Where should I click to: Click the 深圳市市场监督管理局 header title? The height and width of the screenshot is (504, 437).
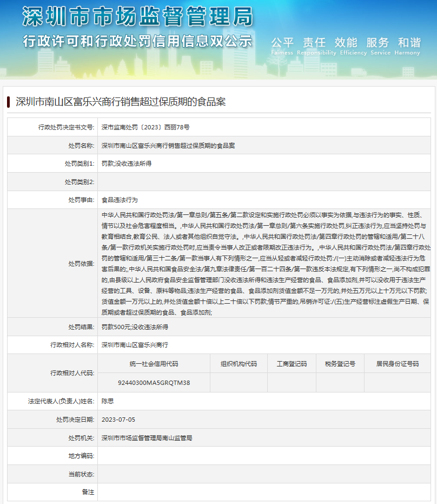tap(137, 17)
